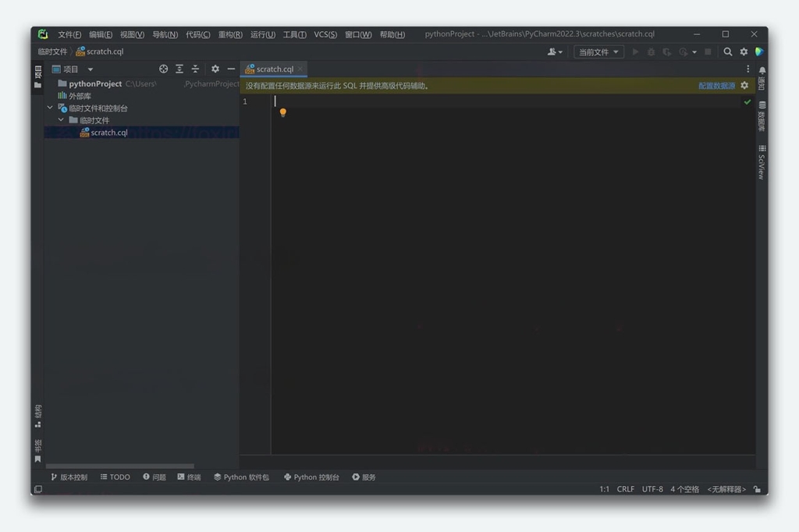Screen dimensions: 799x532
Task: Open the 工具(T) menu
Action: pyautogui.click(x=294, y=34)
